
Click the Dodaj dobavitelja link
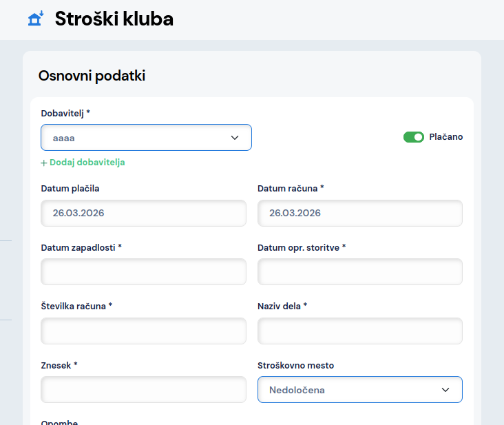87,163
